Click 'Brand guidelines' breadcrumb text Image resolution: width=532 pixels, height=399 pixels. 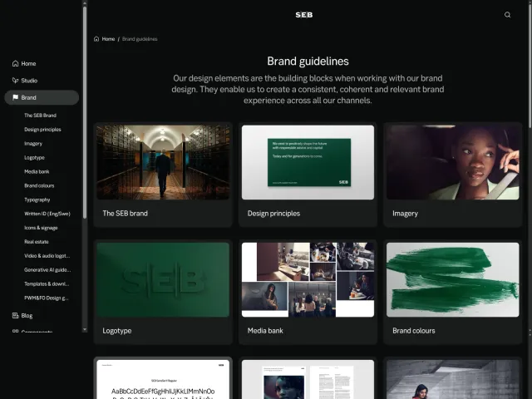(x=140, y=39)
